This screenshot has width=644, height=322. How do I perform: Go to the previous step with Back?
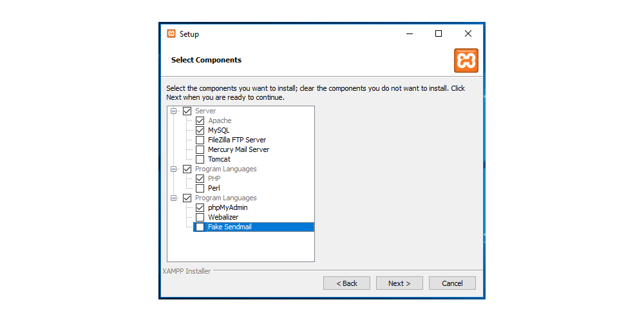[346, 283]
